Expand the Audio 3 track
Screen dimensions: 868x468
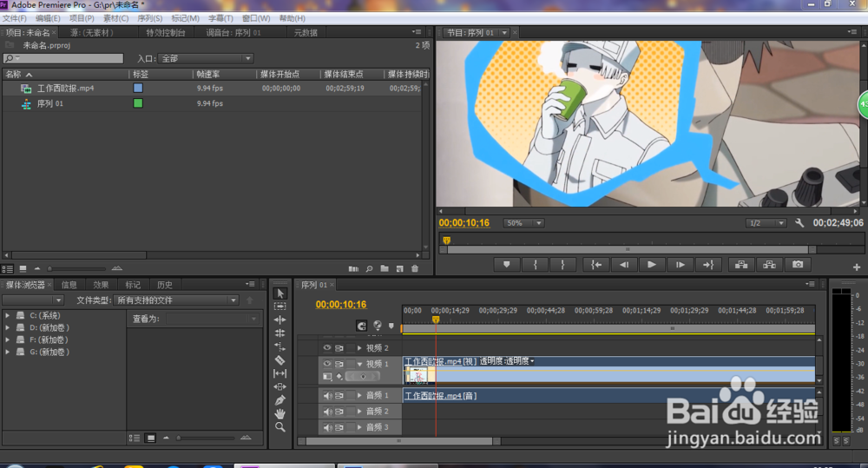click(359, 427)
